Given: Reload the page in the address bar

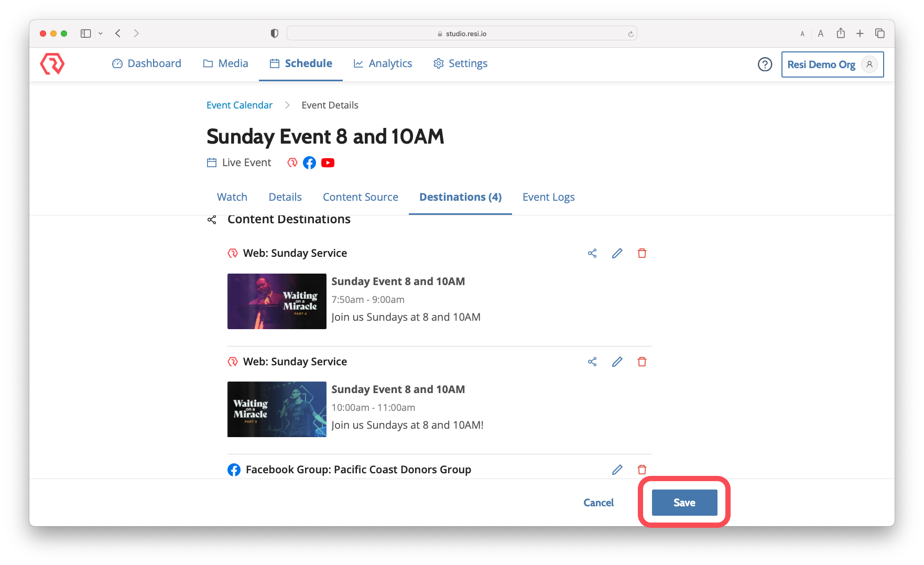Looking at the screenshot, I should [631, 34].
